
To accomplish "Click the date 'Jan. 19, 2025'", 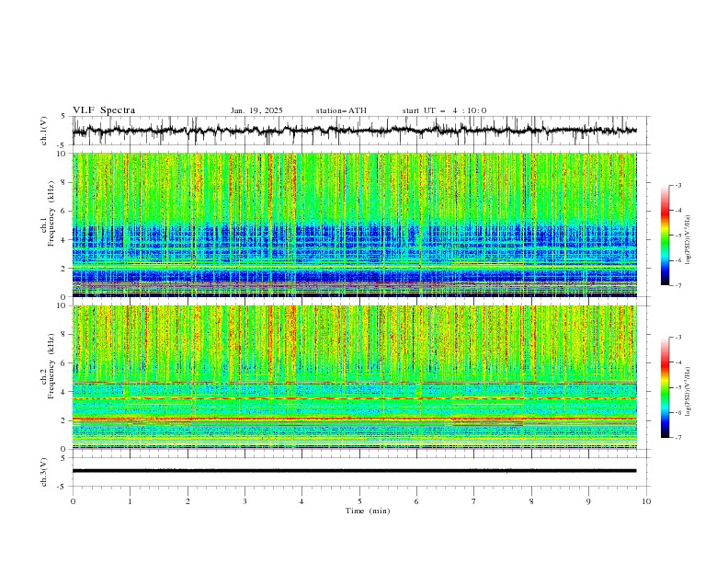I will [x=256, y=110].
